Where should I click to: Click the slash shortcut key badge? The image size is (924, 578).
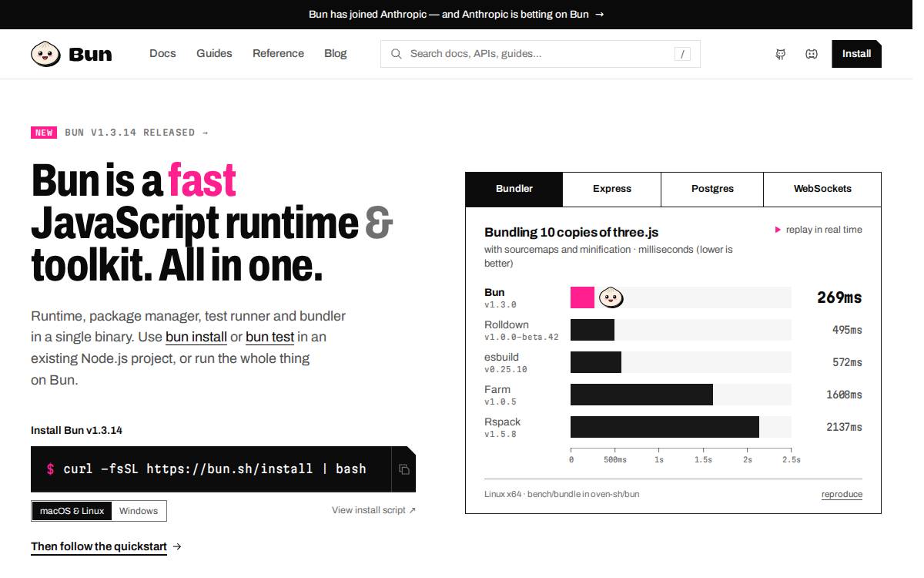[x=682, y=54]
